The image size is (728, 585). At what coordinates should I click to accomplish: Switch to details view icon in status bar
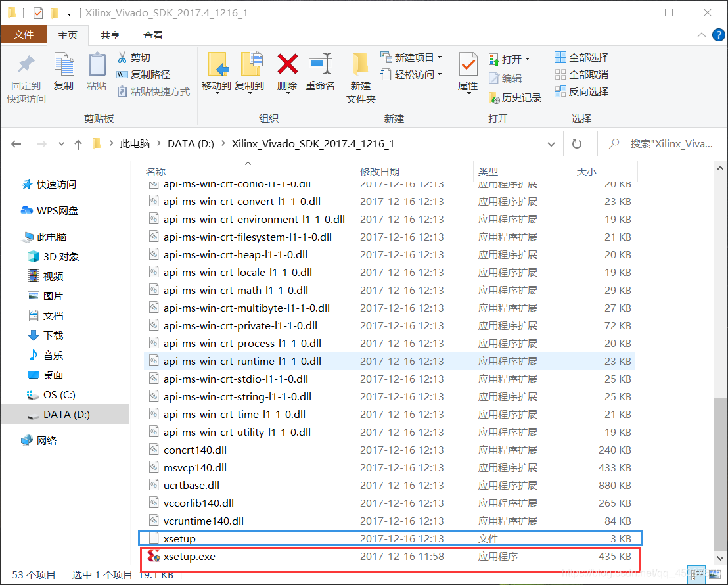coord(698,575)
